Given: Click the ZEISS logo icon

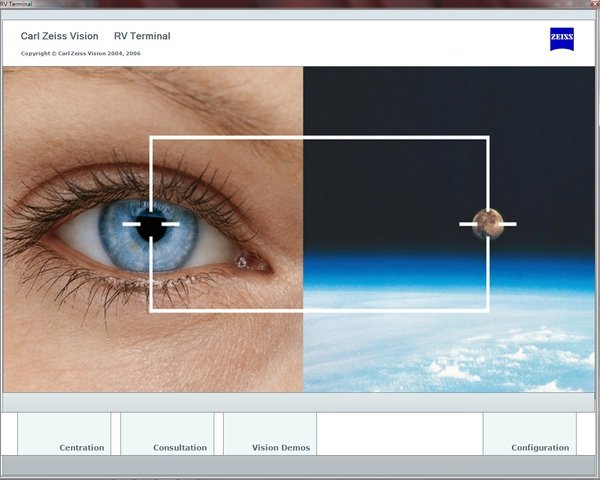Looking at the screenshot, I should click(562, 39).
